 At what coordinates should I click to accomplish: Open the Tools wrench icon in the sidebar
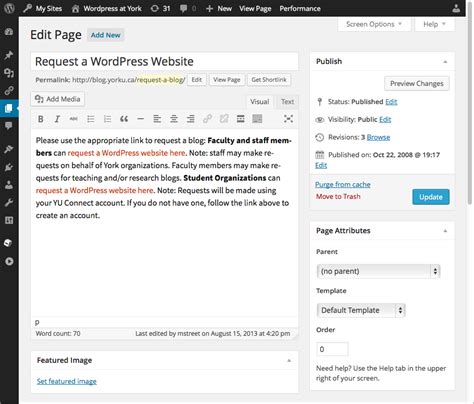pyautogui.click(x=9, y=202)
